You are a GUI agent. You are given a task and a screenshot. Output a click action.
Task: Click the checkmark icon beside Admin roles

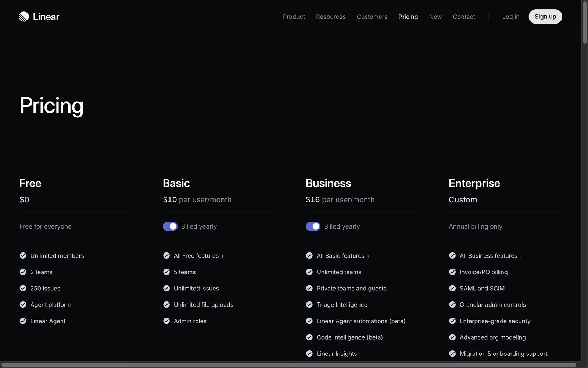[166, 321]
